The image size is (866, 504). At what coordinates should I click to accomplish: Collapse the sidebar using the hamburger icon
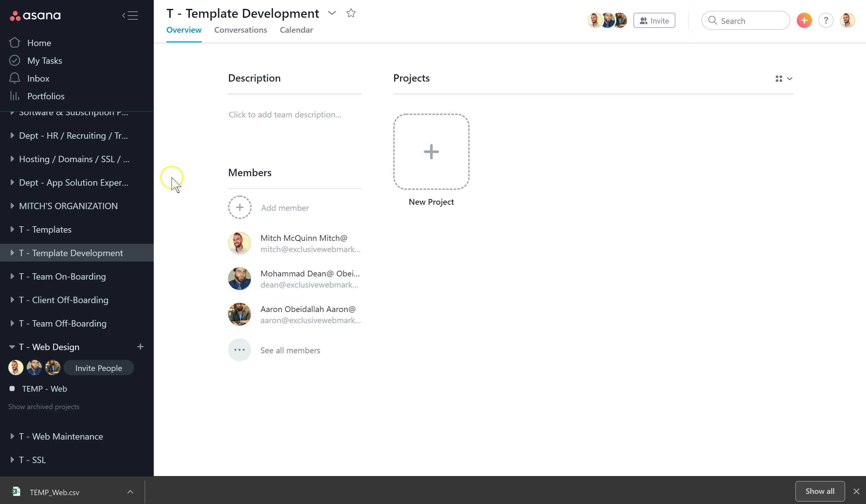point(130,16)
